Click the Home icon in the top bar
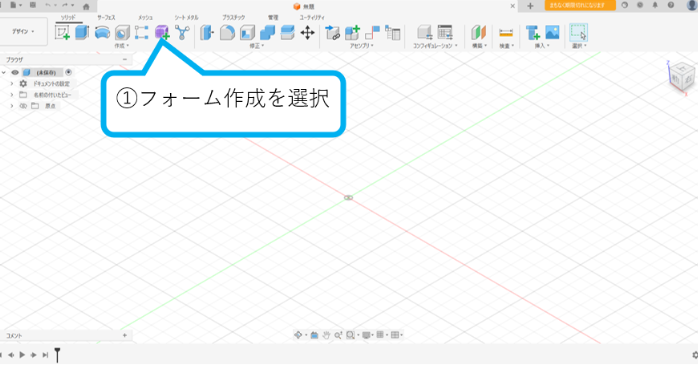This screenshot has height=365, width=698. pyautogui.click(x=86, y=6)
